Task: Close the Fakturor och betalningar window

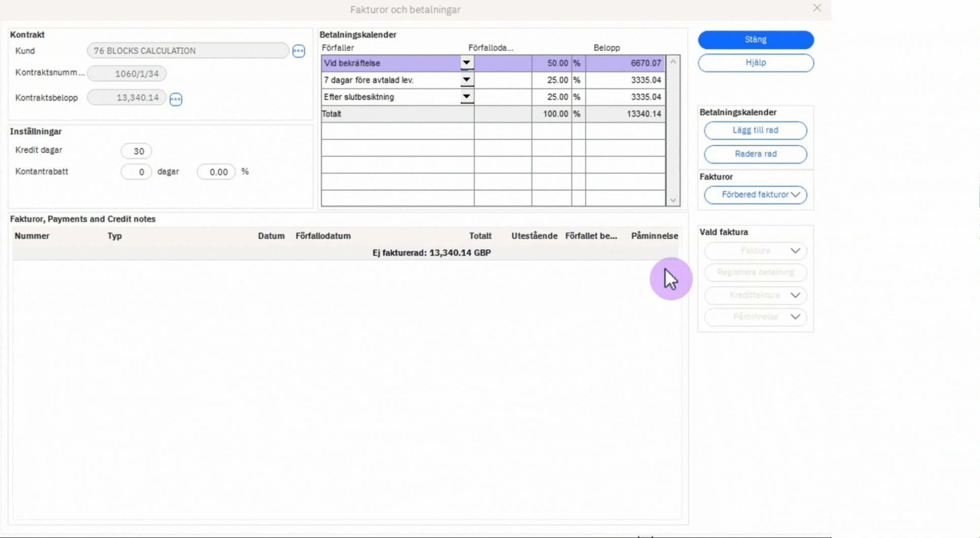Action: [x=816, y=8]
